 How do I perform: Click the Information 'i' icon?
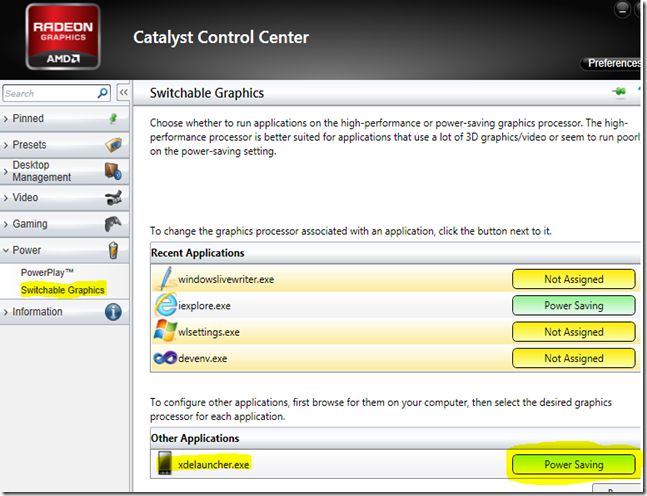[113, 312]
